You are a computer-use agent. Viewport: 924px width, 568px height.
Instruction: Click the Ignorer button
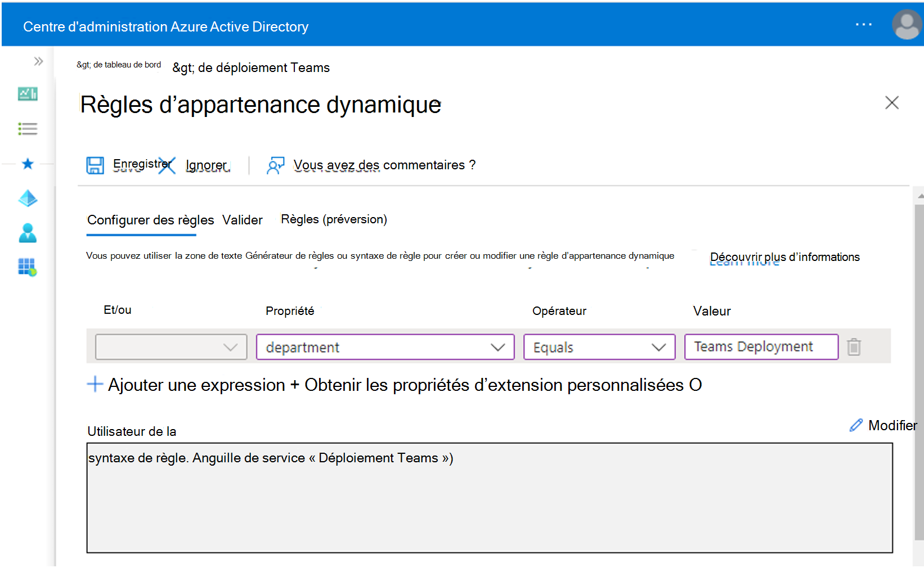tap(207, 165)
